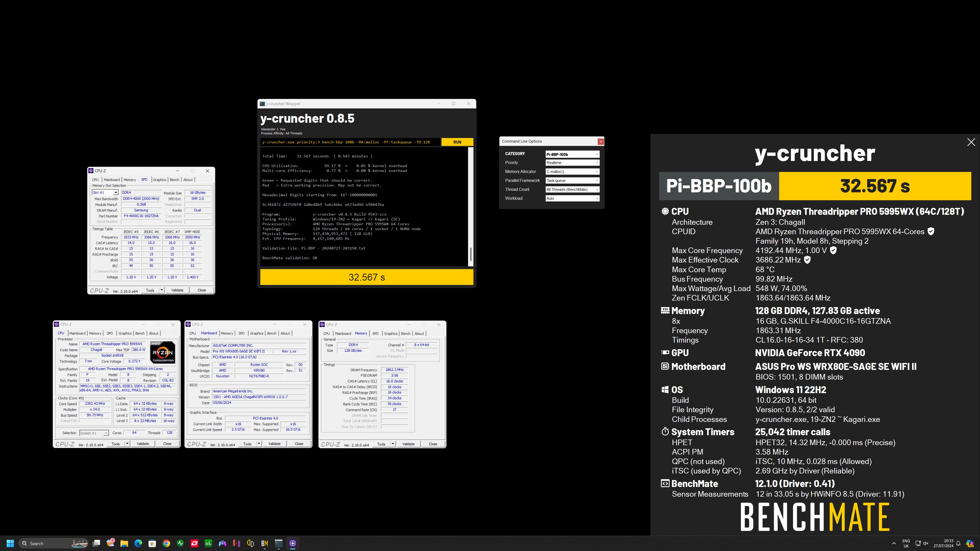This screenshot has height=551, width=980.
Task: Open the clock showing 20:33
Action: click(x=944, y=543)
